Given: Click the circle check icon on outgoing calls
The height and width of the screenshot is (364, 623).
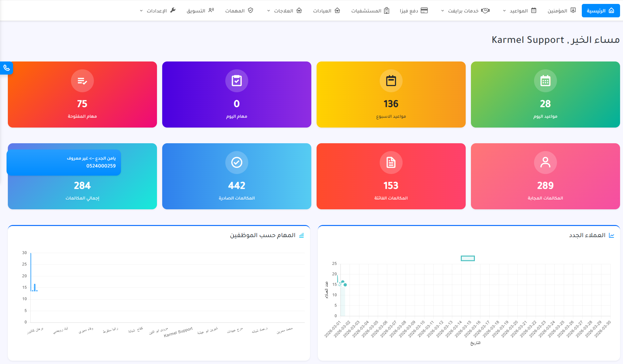Looking at the screenshot, I should click(x=236, y=163).
